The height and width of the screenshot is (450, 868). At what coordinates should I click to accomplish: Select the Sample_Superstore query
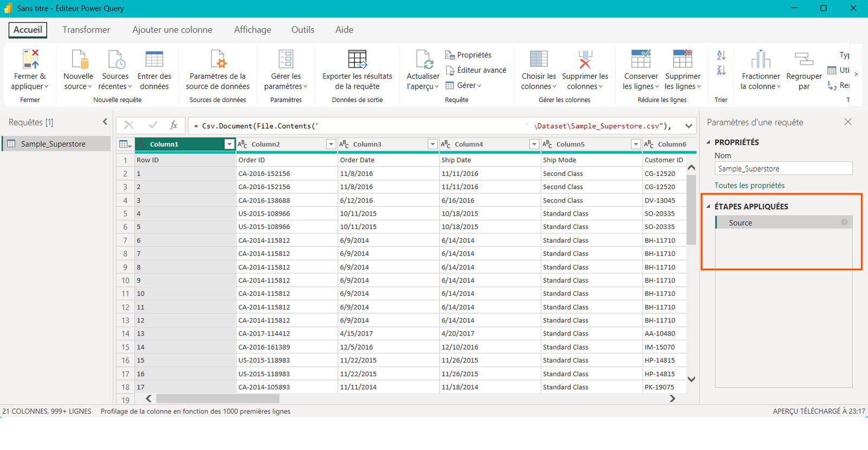coord(56,144)
